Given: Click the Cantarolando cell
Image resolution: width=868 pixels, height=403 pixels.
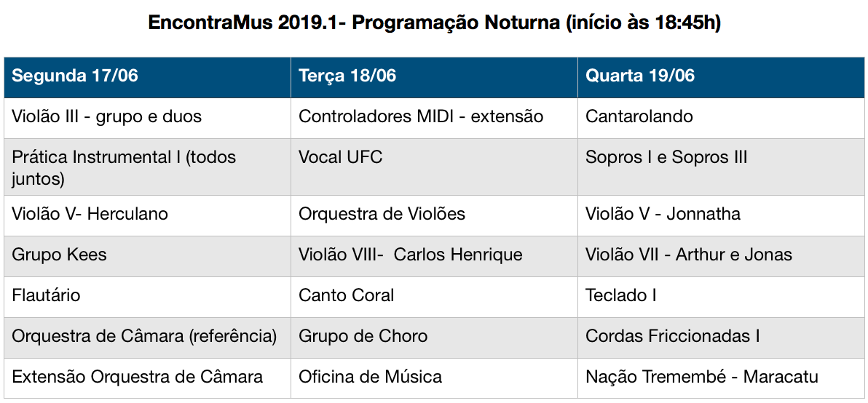Looking at the screenshot, I should coord(721,118).
